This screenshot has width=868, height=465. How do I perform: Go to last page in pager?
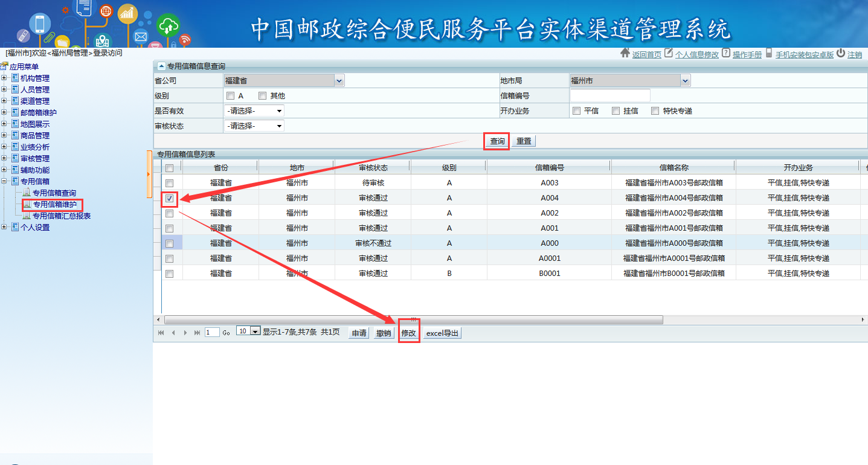pyautogui.click(x=197, y=333)
